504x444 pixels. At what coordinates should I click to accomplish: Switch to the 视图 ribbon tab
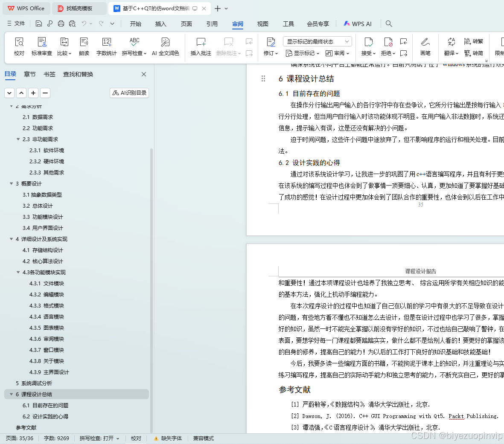[x=262, y=24]
